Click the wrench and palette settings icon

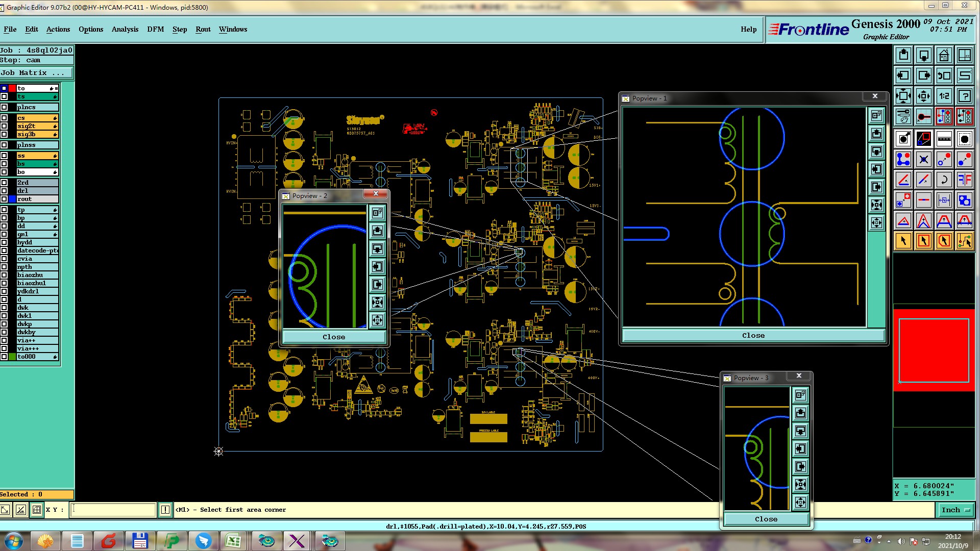[x=903, y=117]
